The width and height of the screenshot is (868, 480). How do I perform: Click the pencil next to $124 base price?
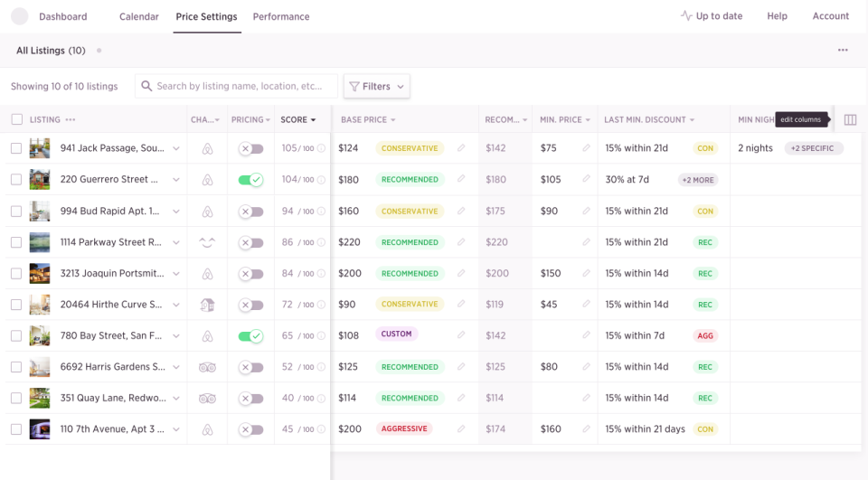coord(461,148)
